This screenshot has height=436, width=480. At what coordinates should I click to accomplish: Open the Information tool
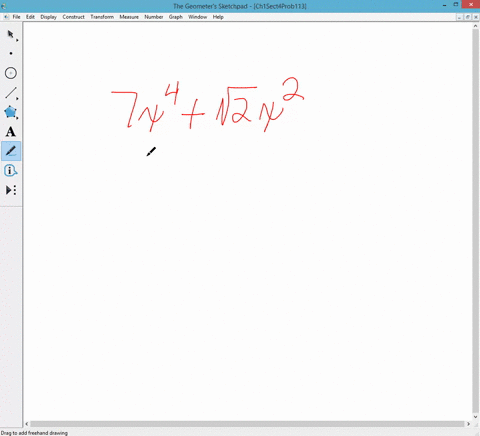pos(11,171)
